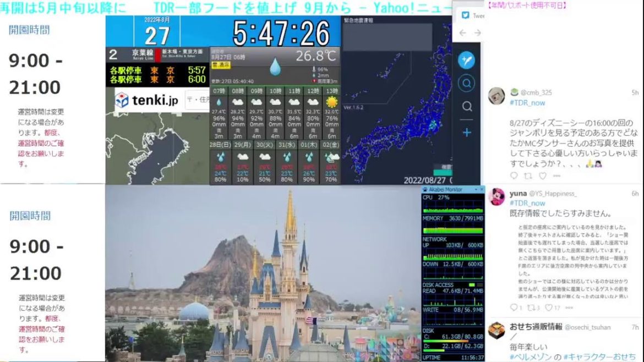Screen dimensions: 644x362
Task: Go forward with the browser forward arrow
Action: 477,33
